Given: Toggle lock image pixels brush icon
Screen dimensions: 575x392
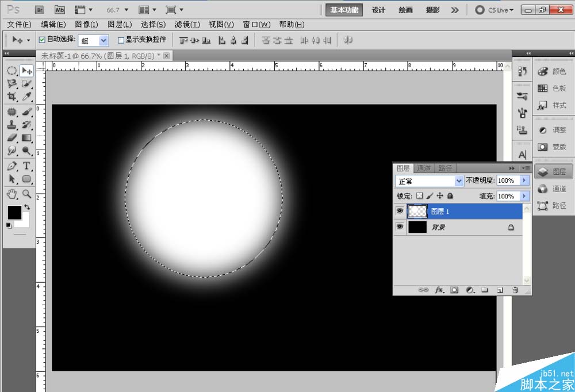Looking at the screenshot, I should 430,196.
